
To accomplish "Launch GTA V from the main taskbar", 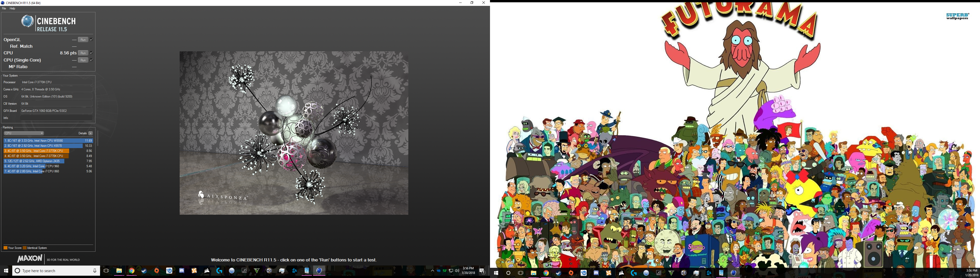I will click(x=257, y=271).
